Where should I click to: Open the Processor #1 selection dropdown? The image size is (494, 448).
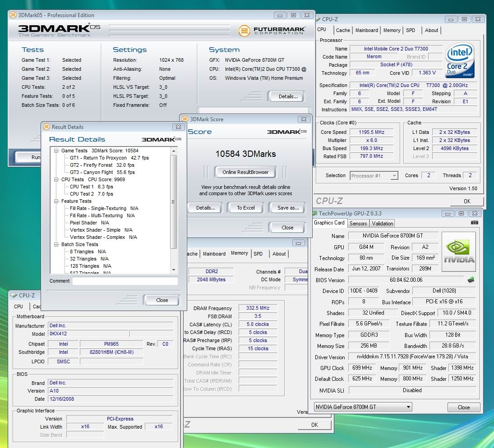click(394, 176)
